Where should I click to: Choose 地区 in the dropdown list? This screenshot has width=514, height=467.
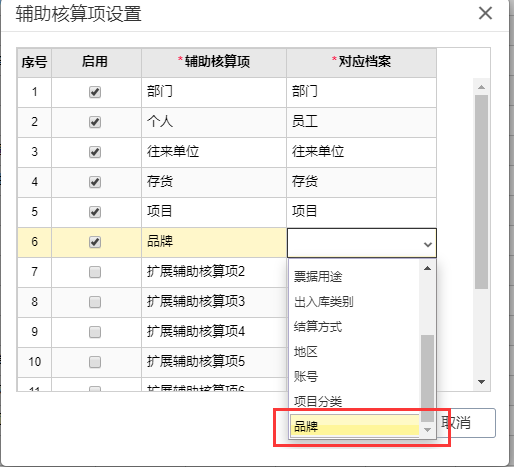[355, 351]
